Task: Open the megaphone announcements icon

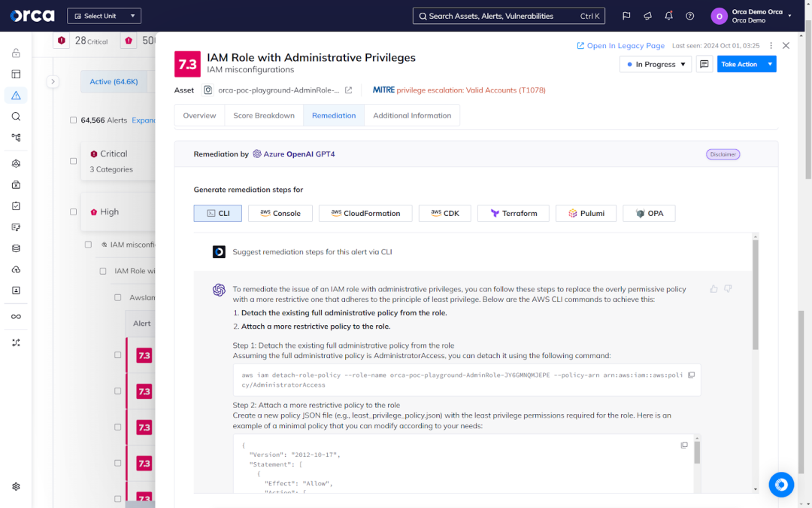Action: coord(647,16)
